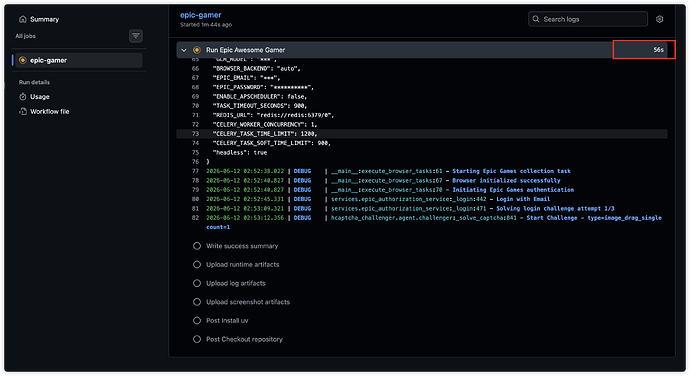Click the Upload log artifacts step
Viewport: 690px width, 376px height.
(x=236, y=284)
